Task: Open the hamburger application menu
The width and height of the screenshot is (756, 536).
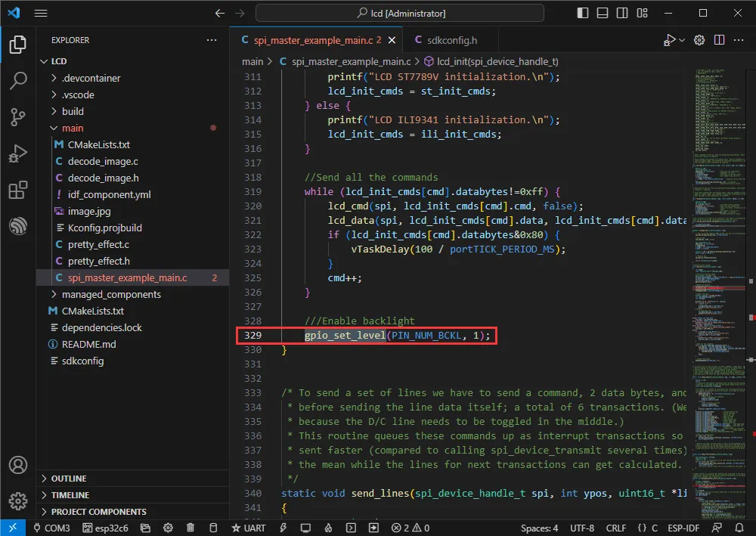Action: coord(41,14)
